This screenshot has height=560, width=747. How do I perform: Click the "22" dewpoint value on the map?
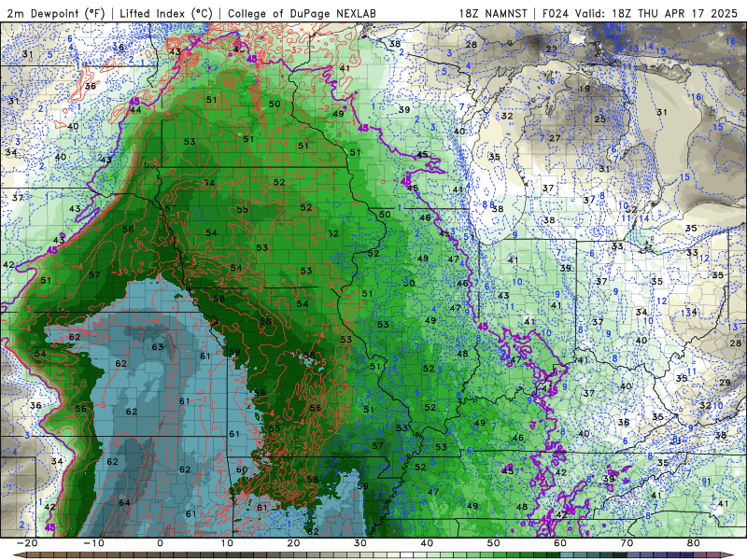551,49
